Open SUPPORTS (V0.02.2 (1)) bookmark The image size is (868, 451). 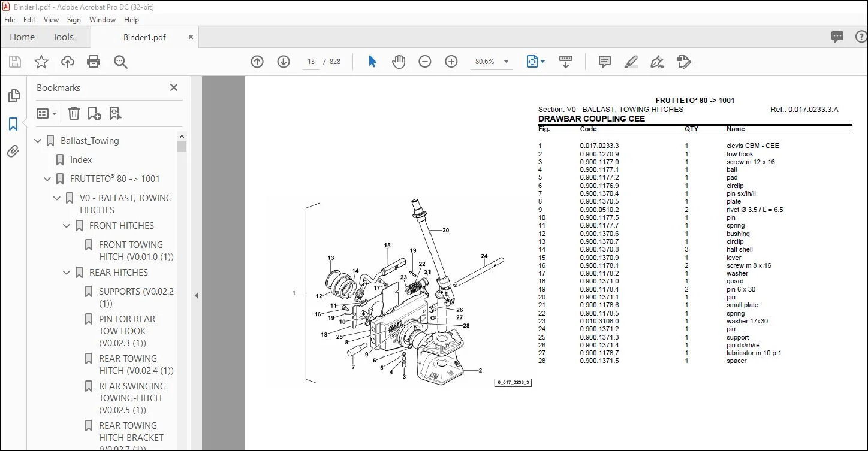click(x=136, y=298)
